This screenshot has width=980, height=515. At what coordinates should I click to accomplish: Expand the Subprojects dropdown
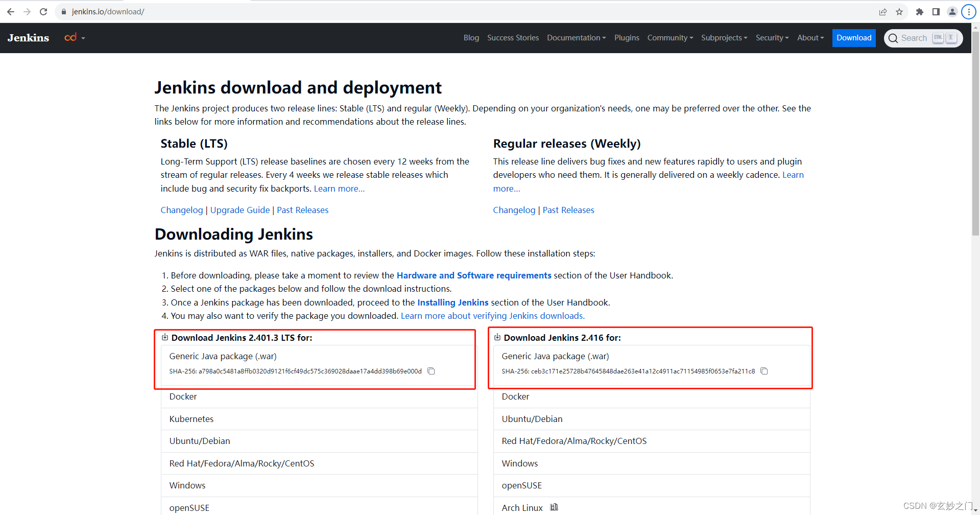coord(724,38)
